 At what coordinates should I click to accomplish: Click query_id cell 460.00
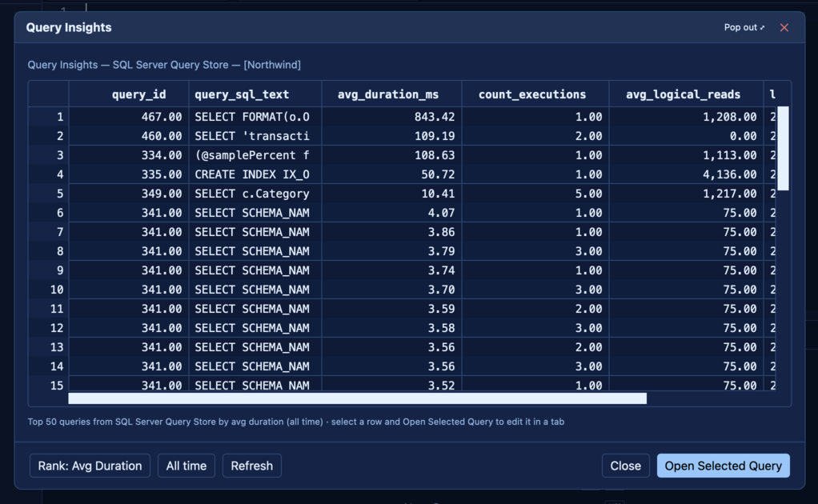pyautogui.click(x=129, y=136)
